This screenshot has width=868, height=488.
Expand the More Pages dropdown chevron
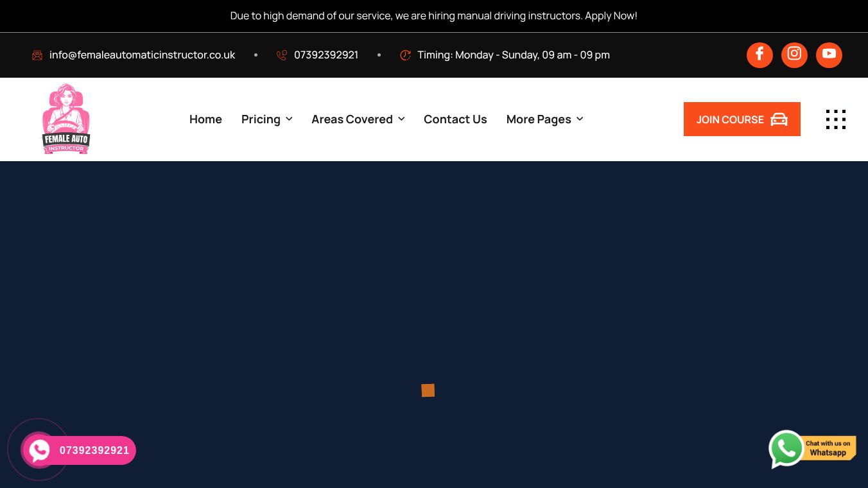click(580, 119)
